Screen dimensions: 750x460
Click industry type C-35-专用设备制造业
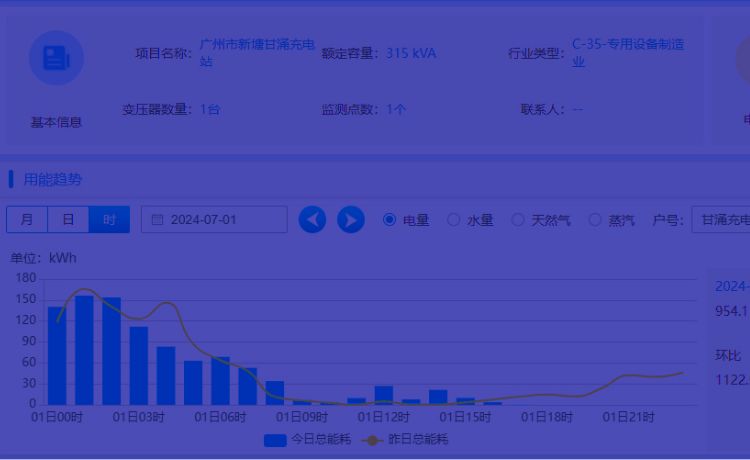coord(628,53)
